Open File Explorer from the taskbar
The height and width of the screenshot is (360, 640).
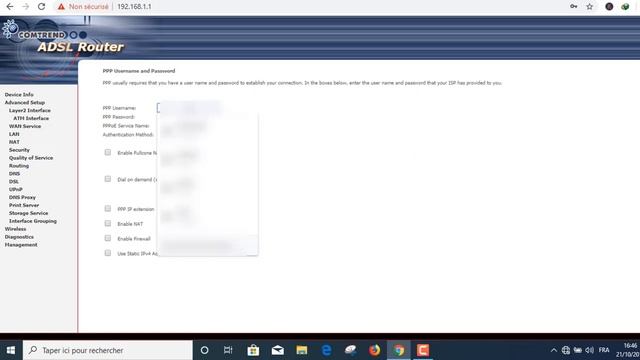coord(302,350)
